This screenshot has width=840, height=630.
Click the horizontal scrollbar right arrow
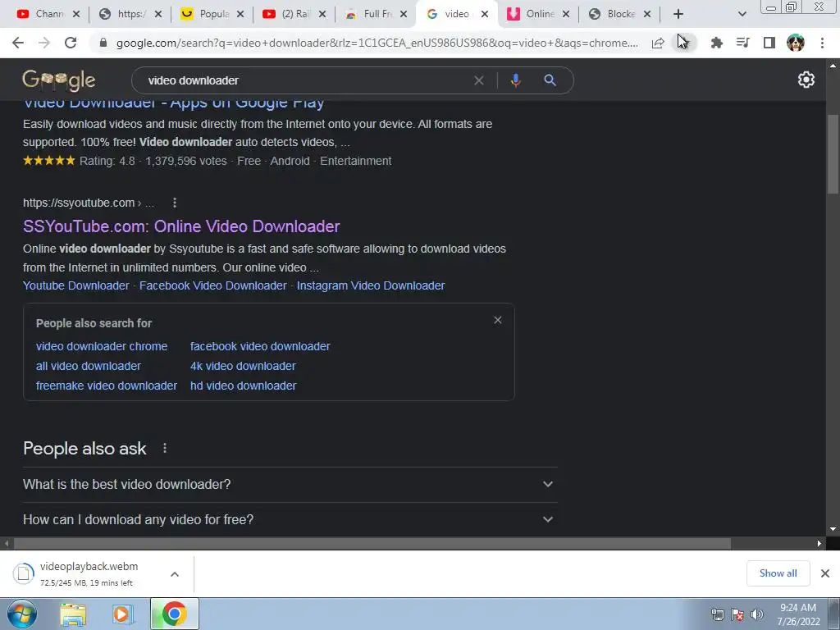819,544
